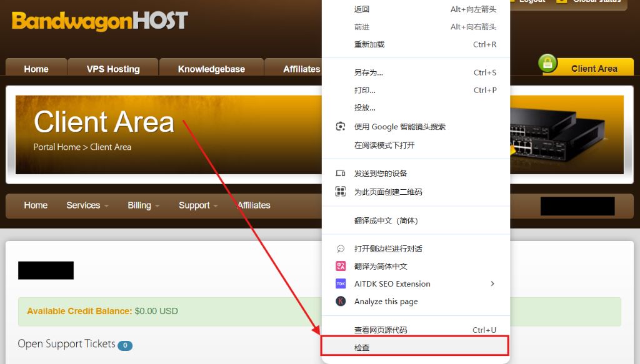Choose 另存为 (Save as) in the context menu
Image resolution: width=640 pixels, height=364 pixels.
click(x=368, y=72)
